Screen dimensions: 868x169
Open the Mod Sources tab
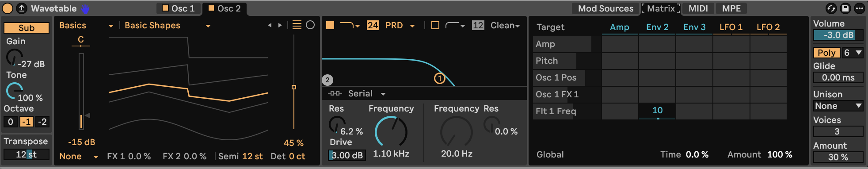tap(605, 8)
